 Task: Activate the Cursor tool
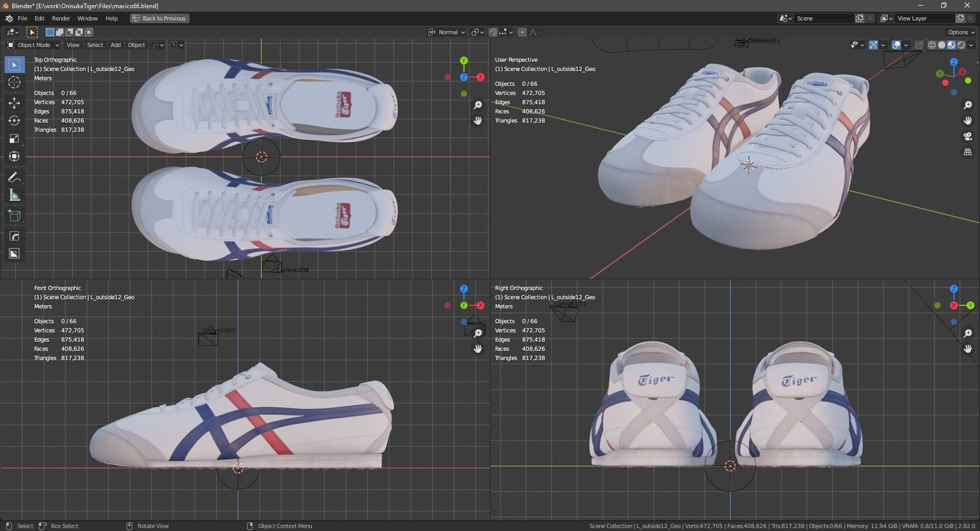14,82
